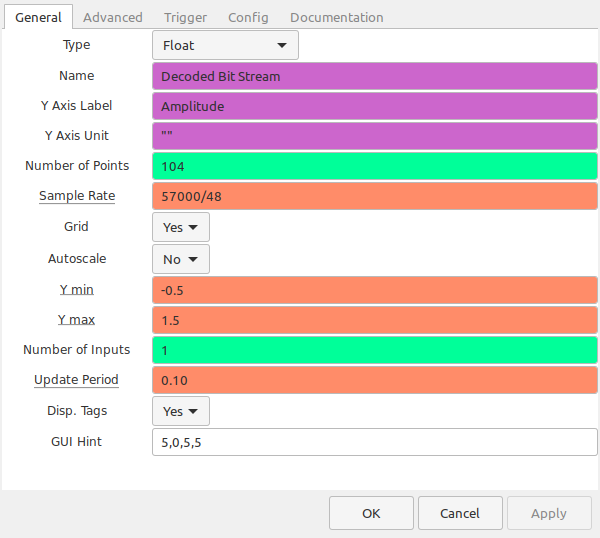Focus the Number of Inputs field
The width and height of the screenshot is (600, 538).
point(375,350)
